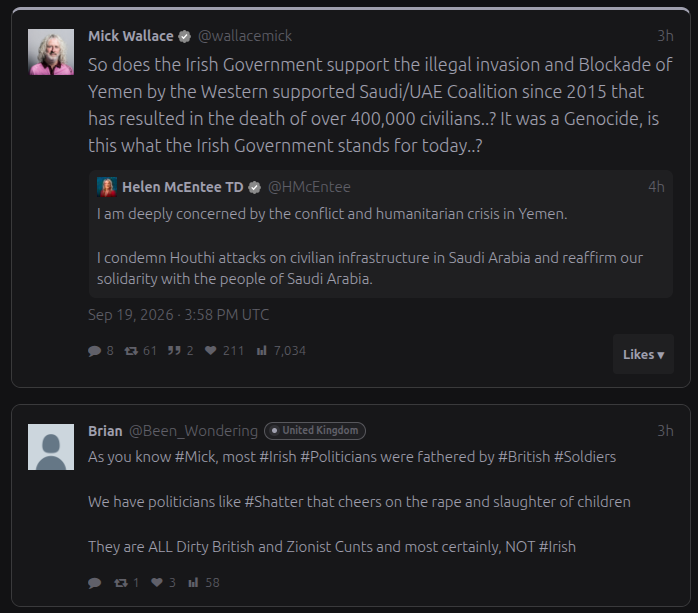Click the views icon showing 58
698x613 pixels.
193,582
